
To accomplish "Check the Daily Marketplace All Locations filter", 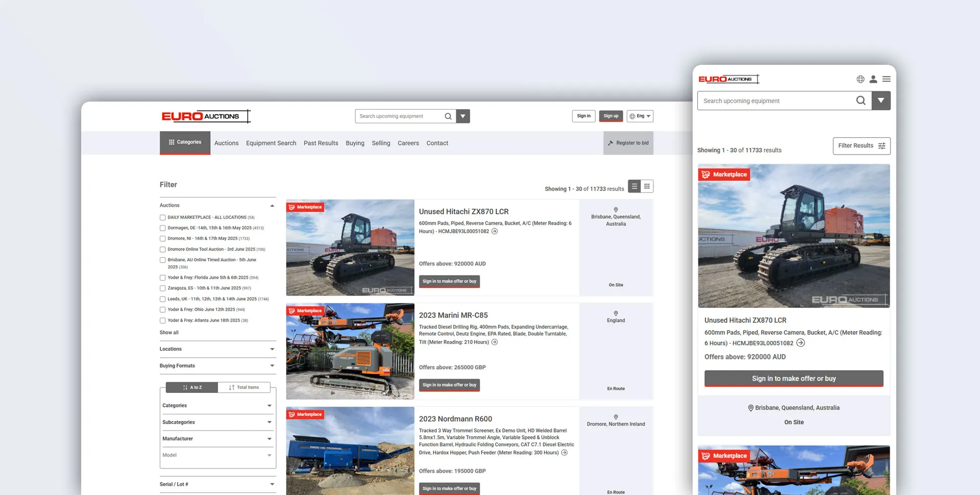I will coord(163,217).
